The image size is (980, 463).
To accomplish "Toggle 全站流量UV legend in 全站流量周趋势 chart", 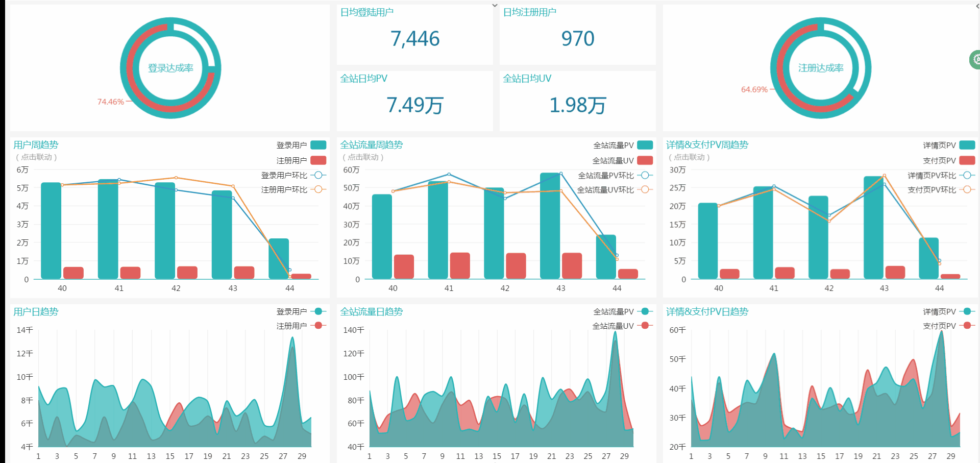I will (623, 160).
